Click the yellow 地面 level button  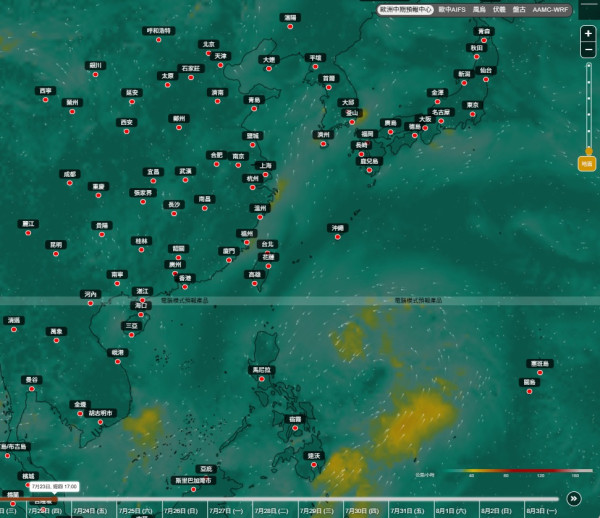coord(587,164)
